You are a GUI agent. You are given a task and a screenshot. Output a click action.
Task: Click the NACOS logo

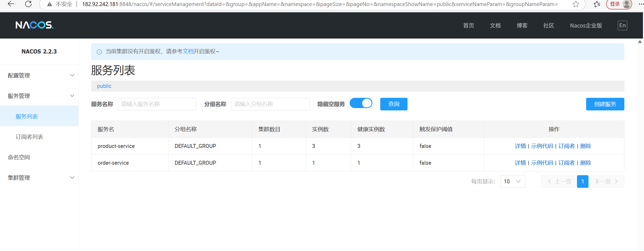(34, 25)
